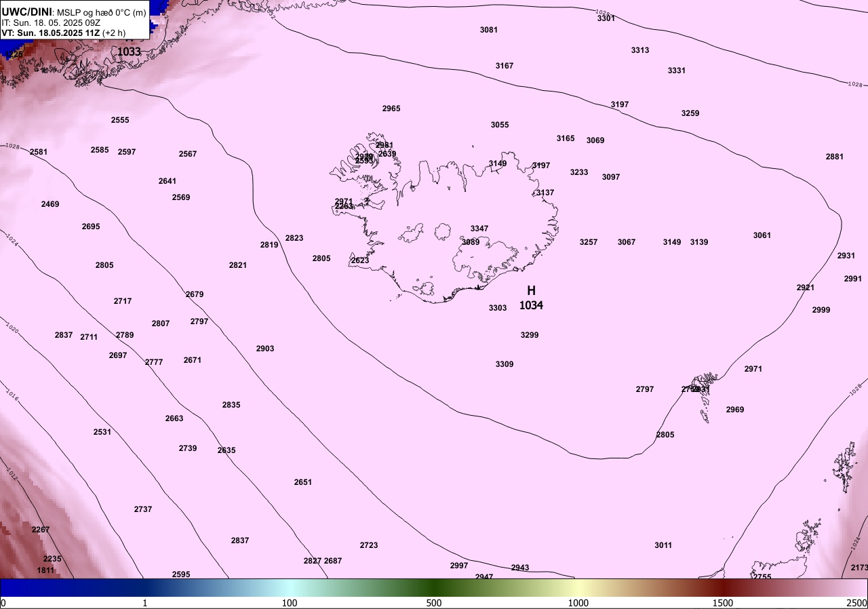Click the 2500 tick label on the colour scale
868x609 pixels.
856,603
